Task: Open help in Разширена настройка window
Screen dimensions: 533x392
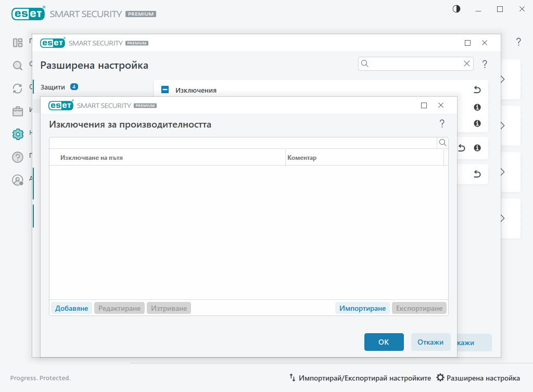Action: pos(485,65)
